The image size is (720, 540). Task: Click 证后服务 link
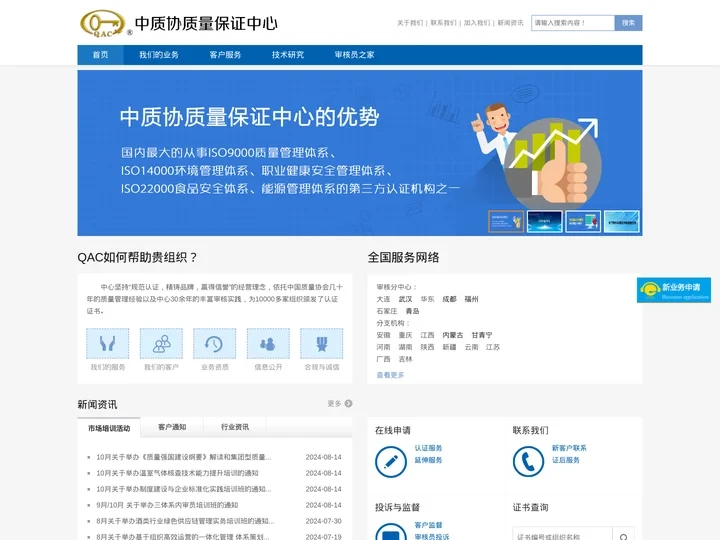pos(566,460)
